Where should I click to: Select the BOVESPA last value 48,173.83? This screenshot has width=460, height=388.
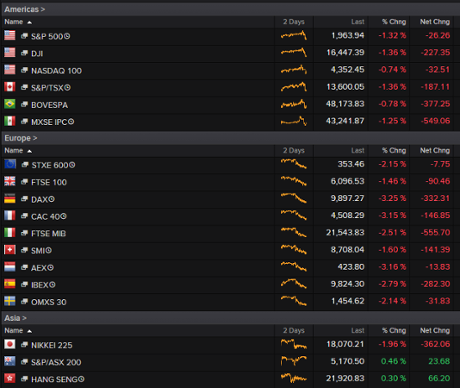(345, 104)
